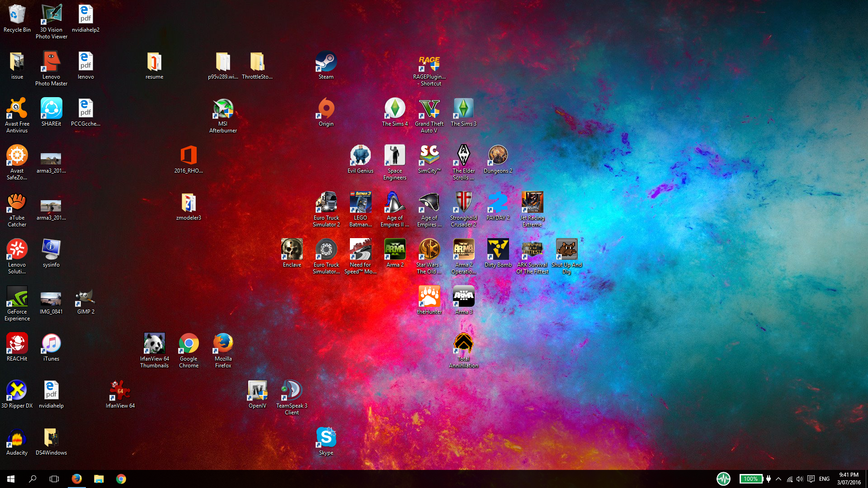This screenshot has height=488, width=868.
Task: Open the Action Center notifications icon
Action: (811, 479)
